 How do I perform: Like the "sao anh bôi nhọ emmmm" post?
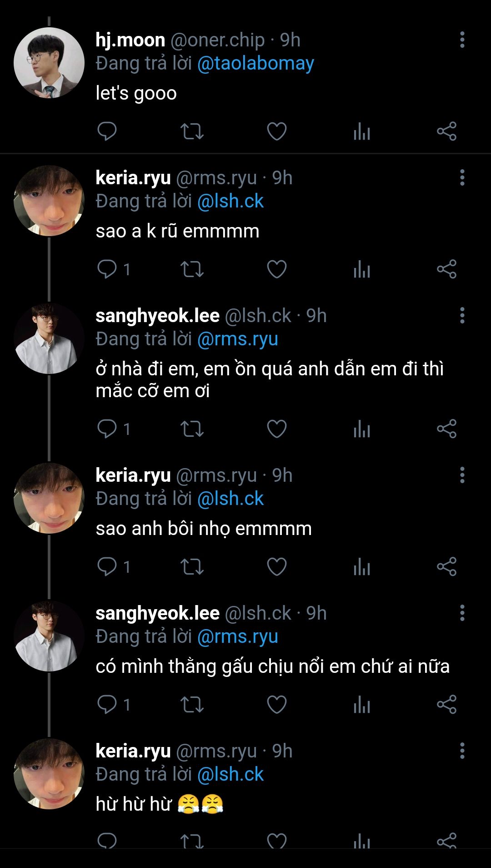[276, 567]
